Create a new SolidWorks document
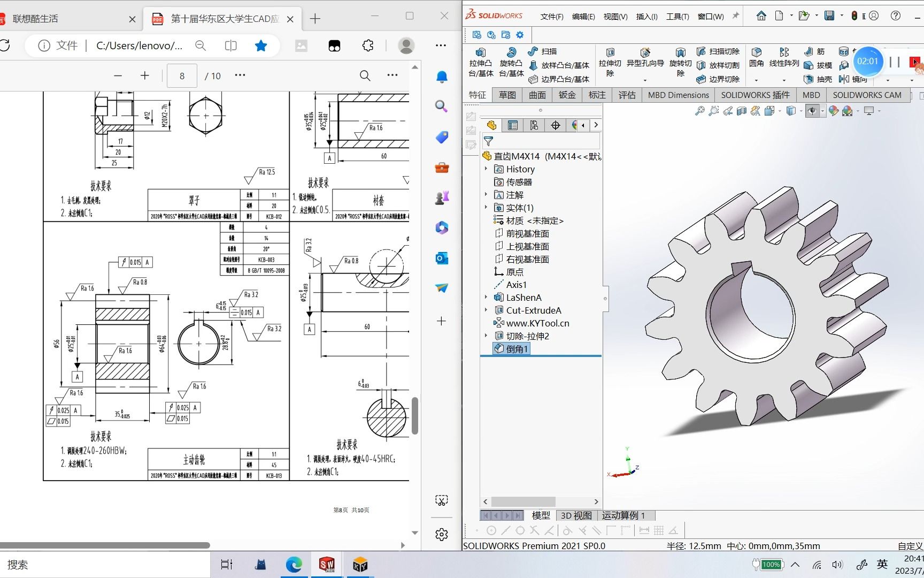 (779, 16)
